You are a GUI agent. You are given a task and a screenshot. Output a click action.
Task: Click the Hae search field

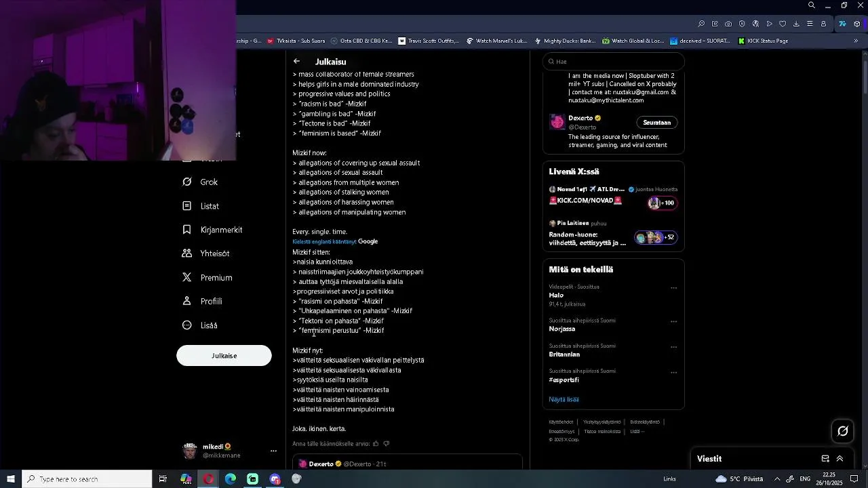tap(613, 61)
